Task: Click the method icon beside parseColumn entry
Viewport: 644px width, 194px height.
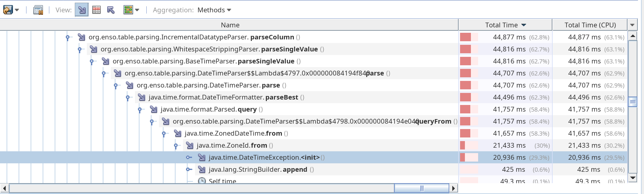Action: tap(81, 37)
